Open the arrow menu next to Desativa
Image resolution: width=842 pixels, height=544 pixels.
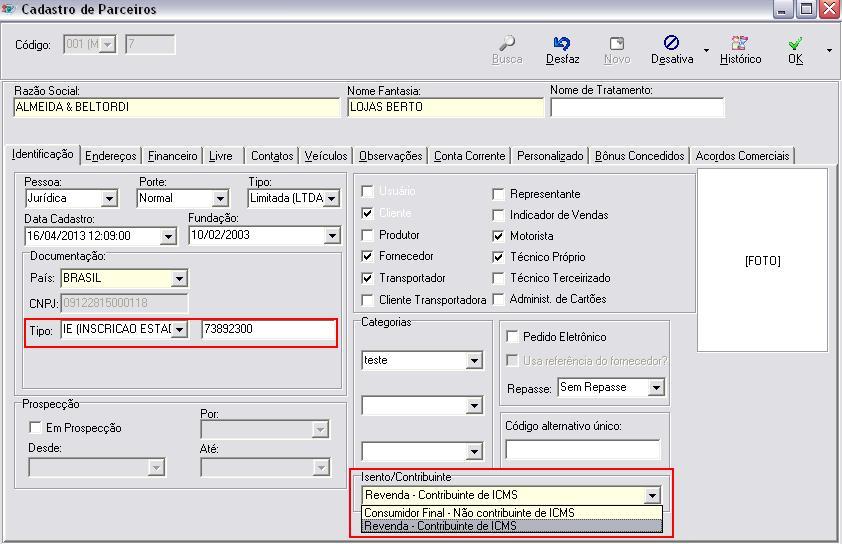click(706, 50)
